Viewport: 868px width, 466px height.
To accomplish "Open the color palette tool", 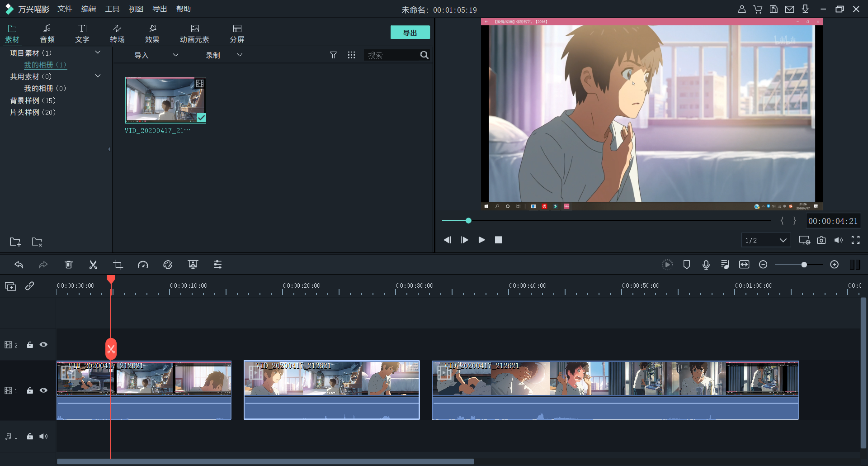I will (168, 265).
